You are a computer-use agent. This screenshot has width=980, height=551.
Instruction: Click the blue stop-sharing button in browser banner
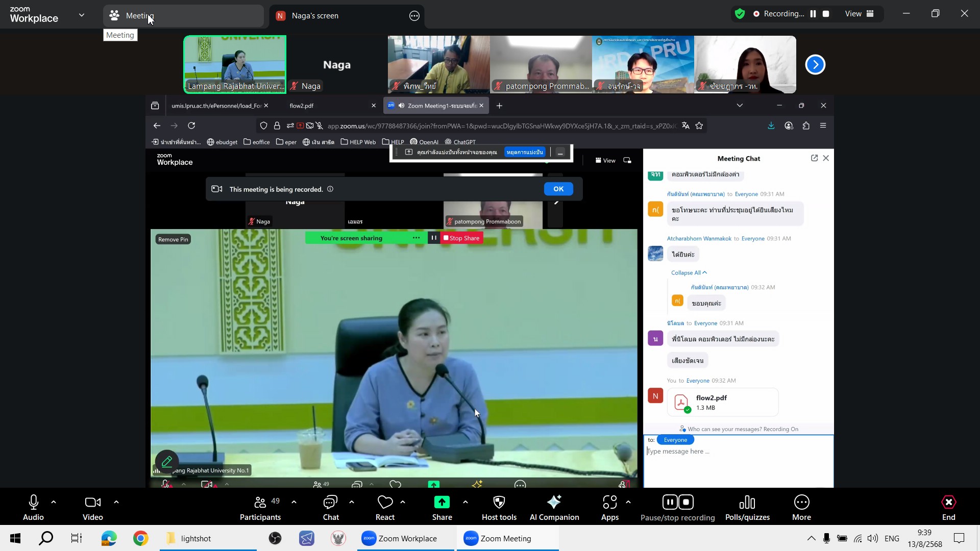coord(525,152)
